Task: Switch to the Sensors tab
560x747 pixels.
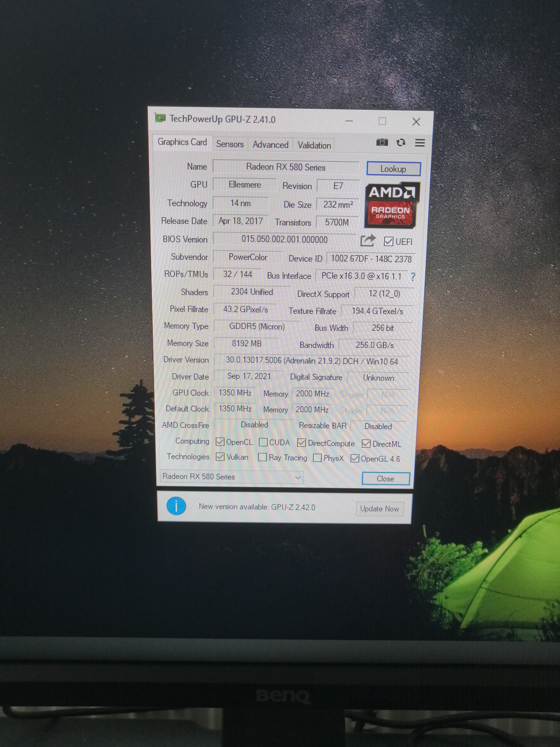Action: tap(230, 144)
